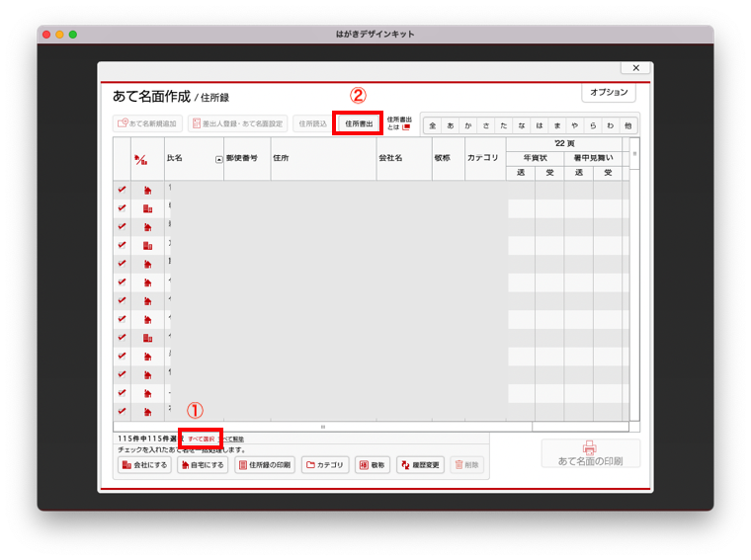Viewport: 751px width, 560px height.
Task: Click the first row's home icon
Action: coord(147,191)
